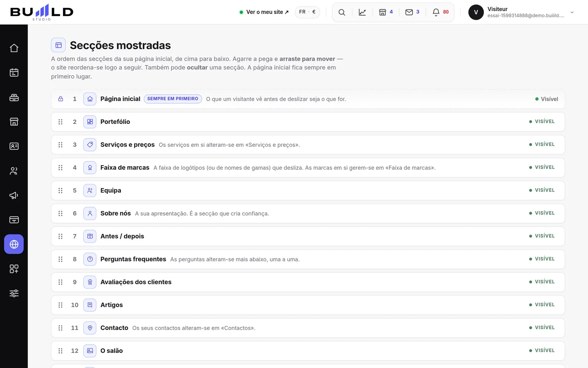Select the O salão row title
588x368 pixels.
(x=111, y=351)
